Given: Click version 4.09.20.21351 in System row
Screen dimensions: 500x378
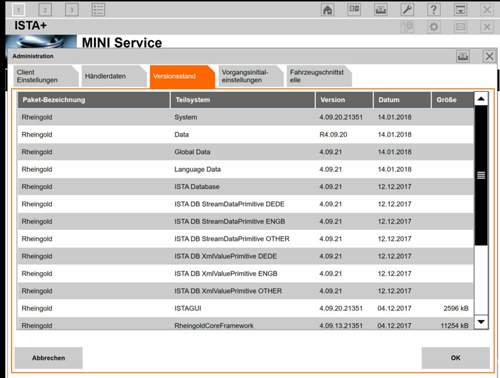Looking at the screenshot, I should pyautogui.click(x=341, y=117).
